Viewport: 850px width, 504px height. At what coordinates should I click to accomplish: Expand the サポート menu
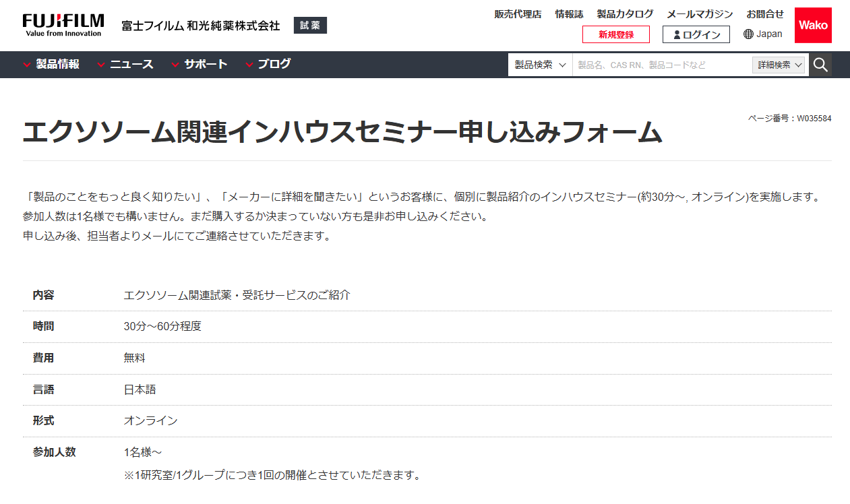pos(200,64)
